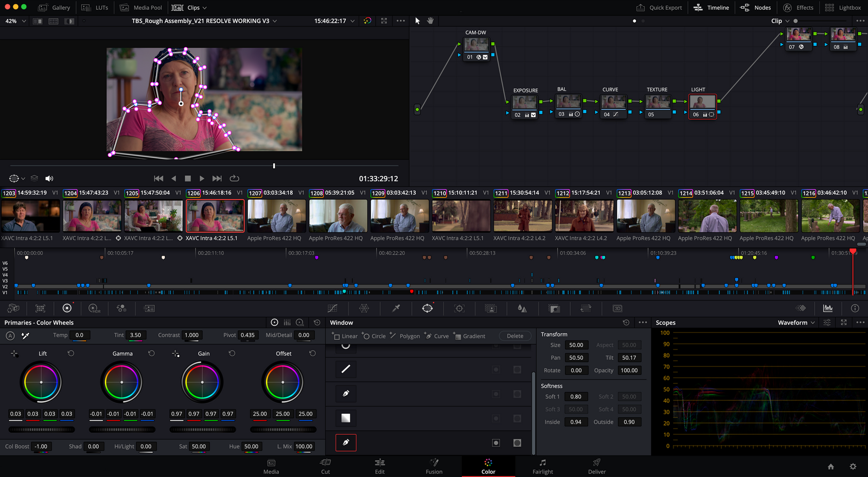Screen dimensions: 868x477
Task: Open the Sizing palette icon
Action: [x=586, y=308]
